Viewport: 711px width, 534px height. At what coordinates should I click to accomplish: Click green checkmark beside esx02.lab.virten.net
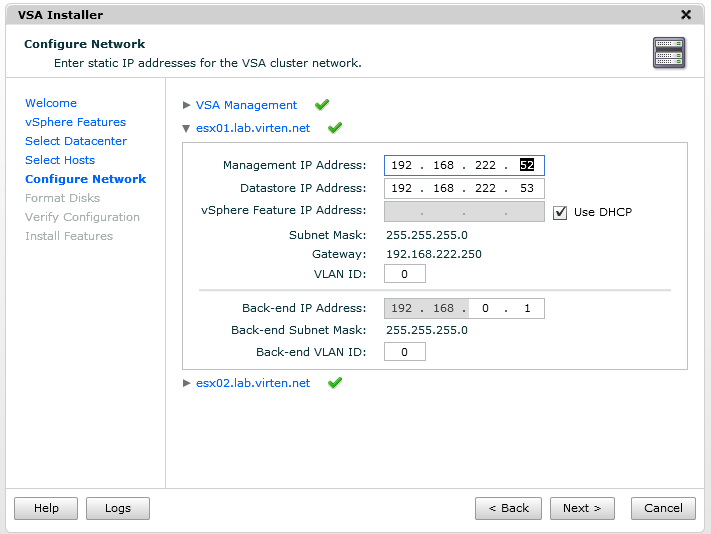coord(335,383)
